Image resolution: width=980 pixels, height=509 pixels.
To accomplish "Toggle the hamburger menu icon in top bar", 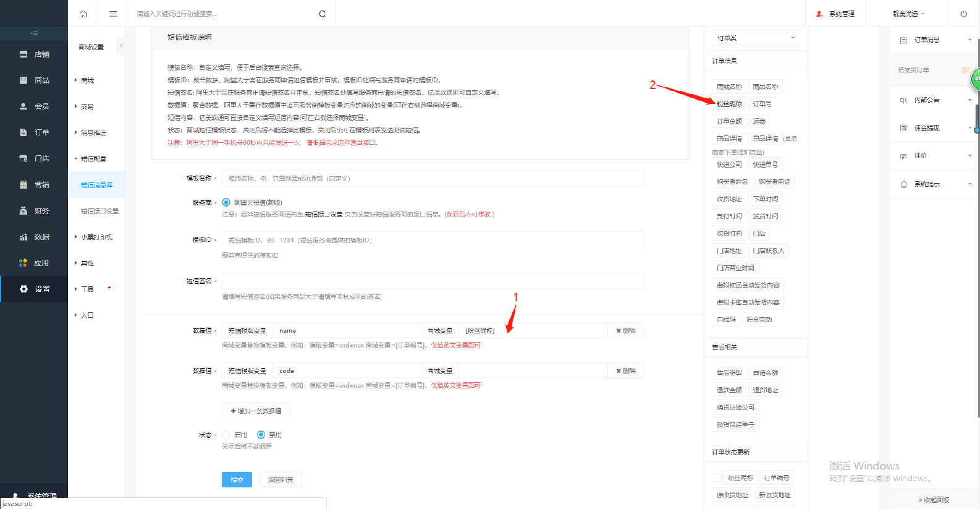I will (x=113, y=14).
